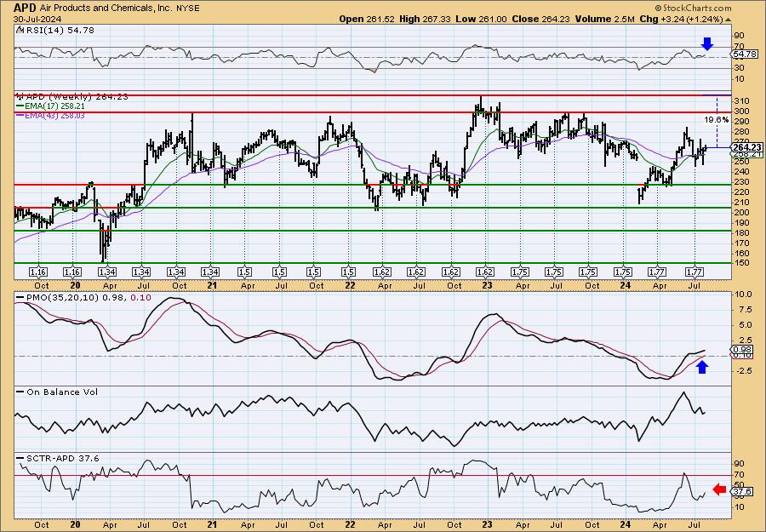Click the 1.77 dividend marker above Jul 2024

[x=695, y=272]
